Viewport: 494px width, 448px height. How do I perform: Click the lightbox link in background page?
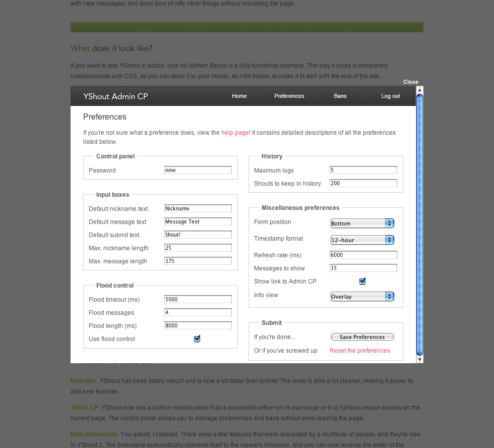(x=350, y=408)
